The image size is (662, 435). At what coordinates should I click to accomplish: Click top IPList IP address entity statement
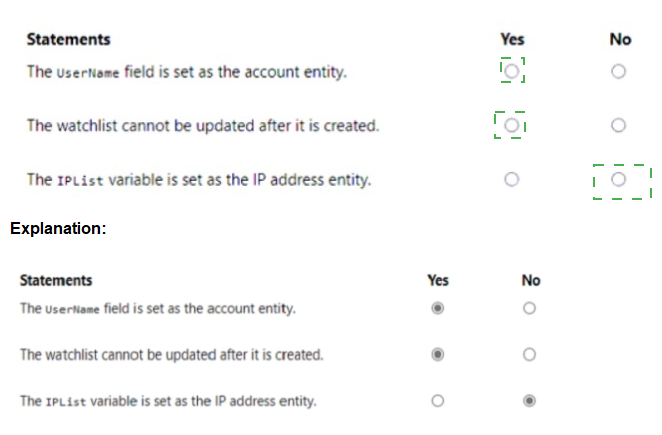click(x=198, y=180)
